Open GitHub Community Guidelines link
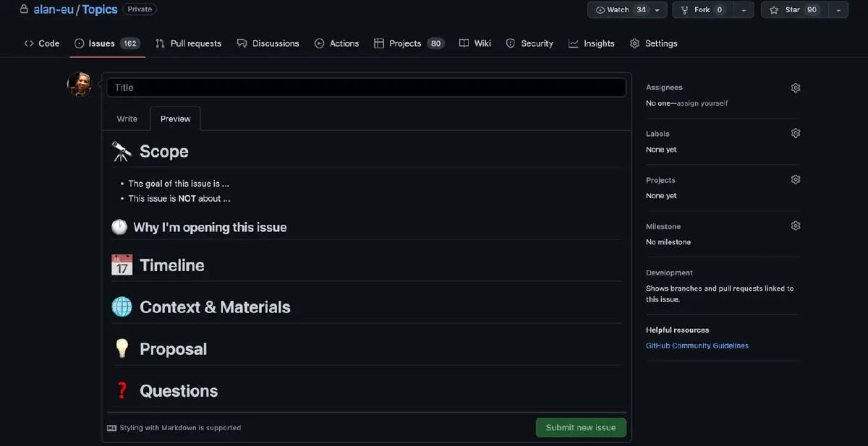 [697, 346]
